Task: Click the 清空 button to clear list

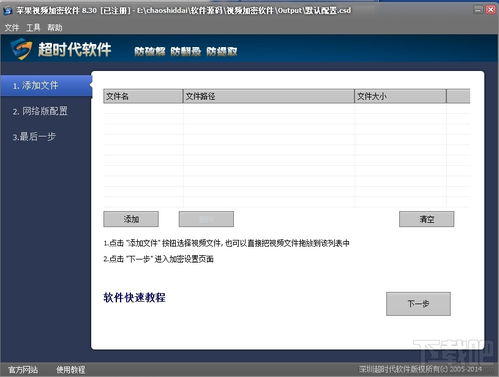Action: tap(427, 219)
